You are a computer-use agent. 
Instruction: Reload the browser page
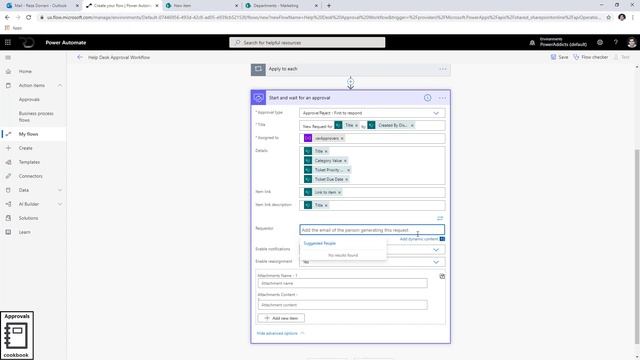coord(29,18)
